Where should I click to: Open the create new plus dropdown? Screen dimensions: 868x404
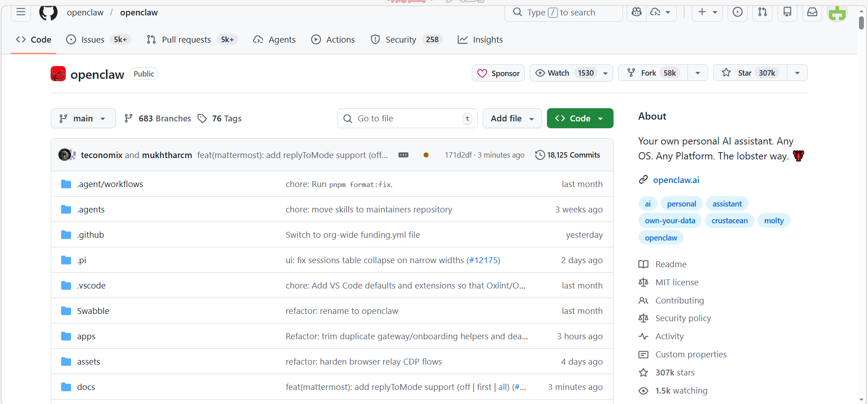pyautogui.click(x=707, y=12)
